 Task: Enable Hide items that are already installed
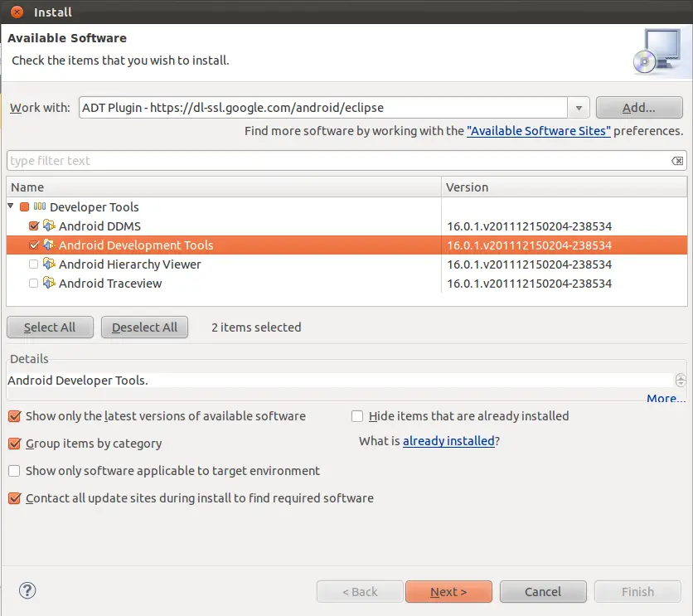click(357, 416)
